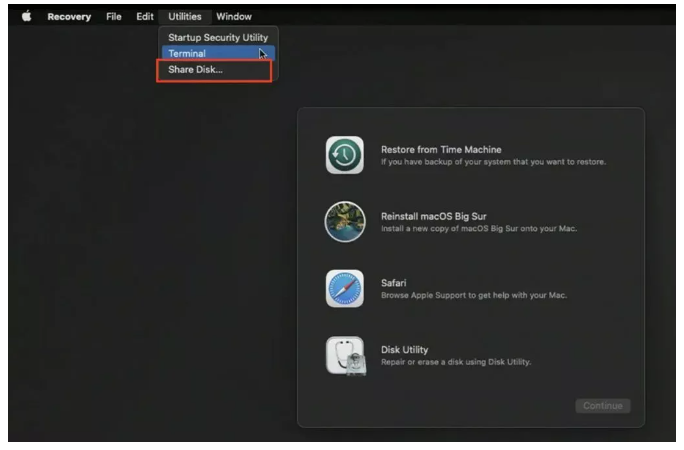Click the 'Repair or erase a disk' description
Image resolution: width=684 pixels, height=450 pixels.
click(x=456, y=362)
